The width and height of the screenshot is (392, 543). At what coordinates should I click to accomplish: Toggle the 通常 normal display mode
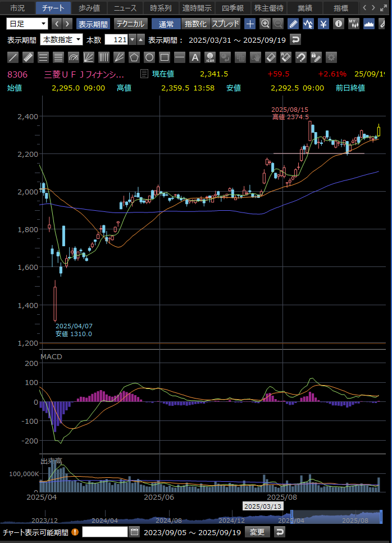(166, 24)
